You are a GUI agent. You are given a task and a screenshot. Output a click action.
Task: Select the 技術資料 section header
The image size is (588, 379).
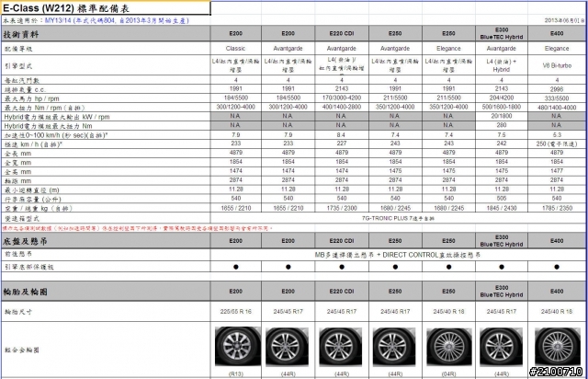pos(106,34)
